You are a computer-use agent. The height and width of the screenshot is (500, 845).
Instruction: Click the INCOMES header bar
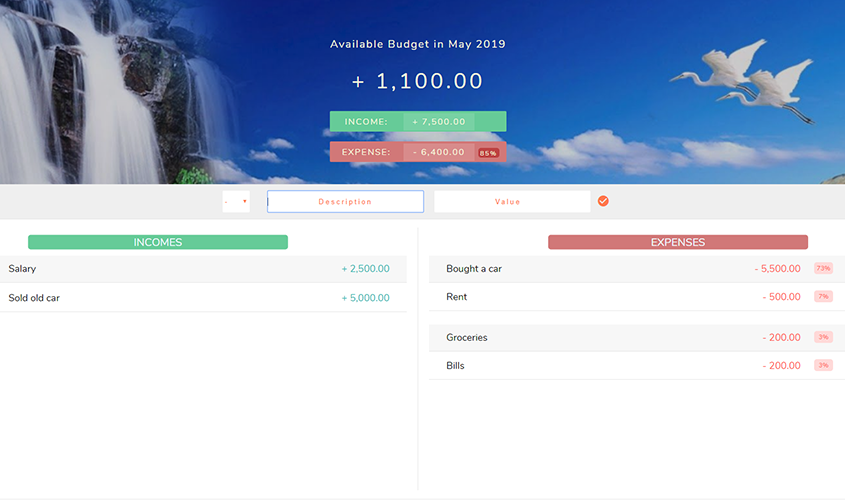coord(158,242)
